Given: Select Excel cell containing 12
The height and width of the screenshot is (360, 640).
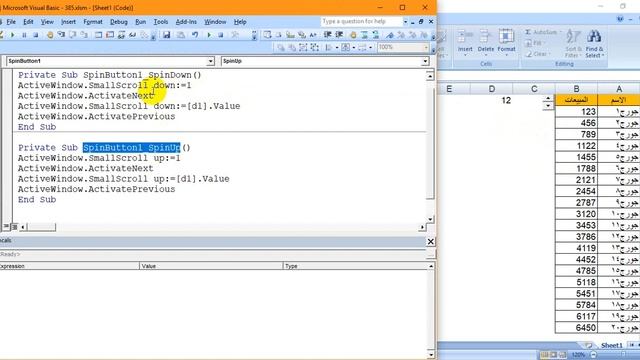Looking at the screenshot, I should (492, 100).
